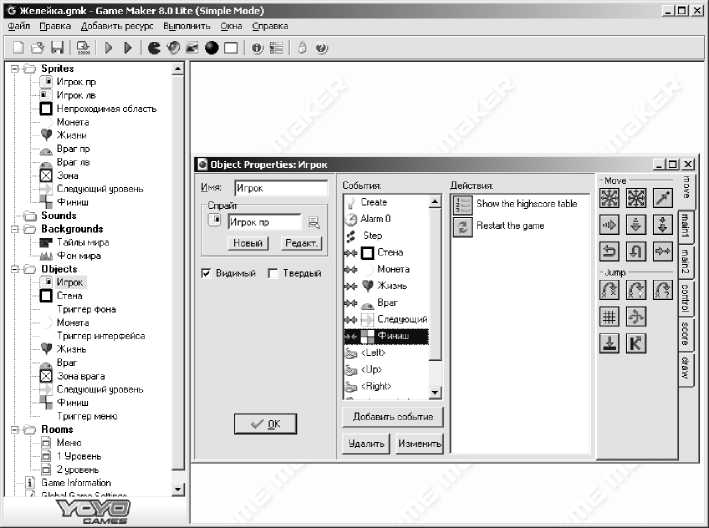Collapse the Rooms folder
The image size is (709, 528).
click(15, 429)
